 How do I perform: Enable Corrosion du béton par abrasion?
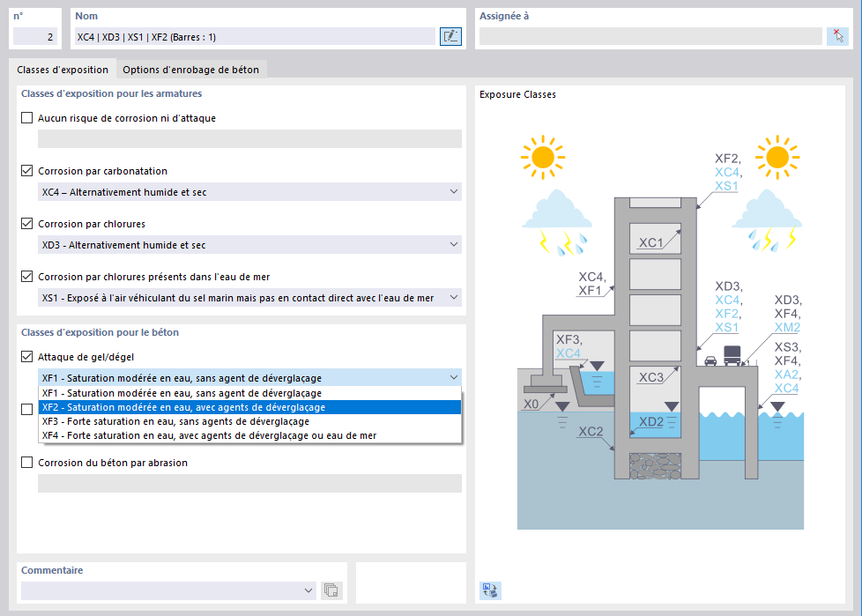(x=27, y=462)
